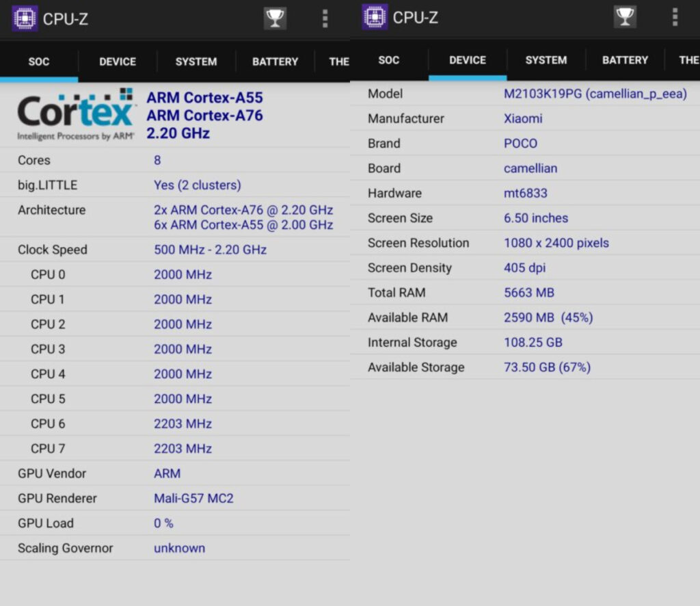Image resolution: width=700 pixels, height=606 pixels.
Task: Click GPU Load value '0 %'
Action: click(163, 523)
